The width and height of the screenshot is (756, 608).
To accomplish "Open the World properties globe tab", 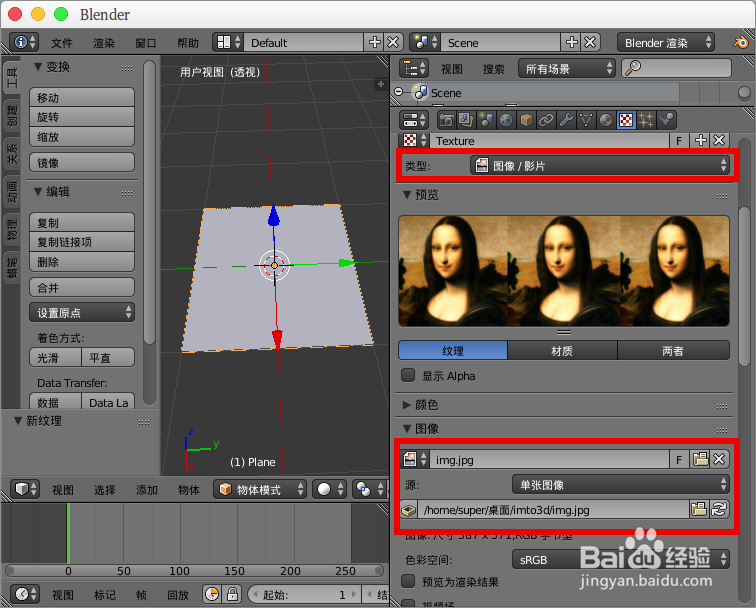I will point(506,120).
